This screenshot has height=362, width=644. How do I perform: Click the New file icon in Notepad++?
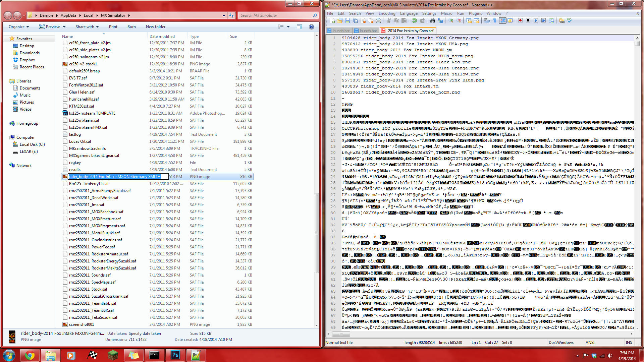tap(332, 20)
